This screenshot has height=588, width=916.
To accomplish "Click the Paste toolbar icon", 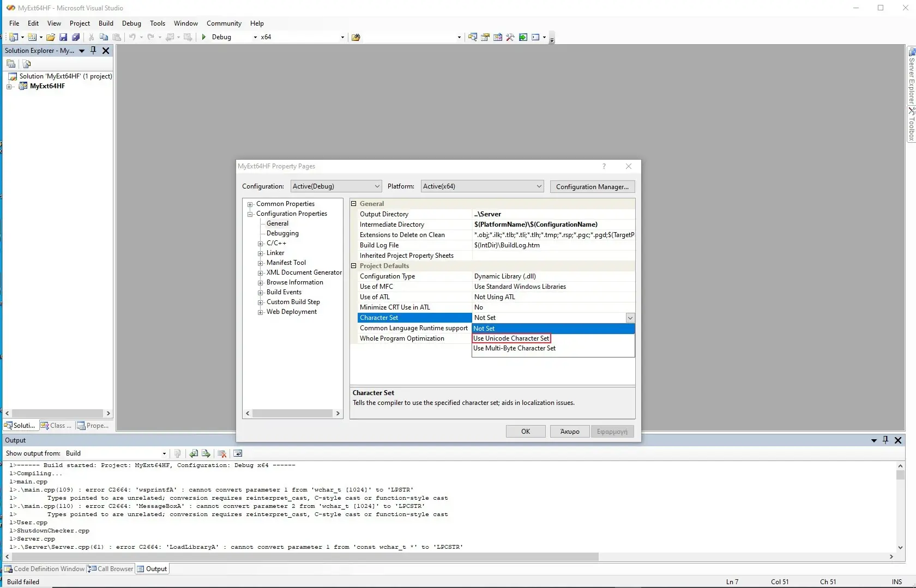I will (117, 37).
